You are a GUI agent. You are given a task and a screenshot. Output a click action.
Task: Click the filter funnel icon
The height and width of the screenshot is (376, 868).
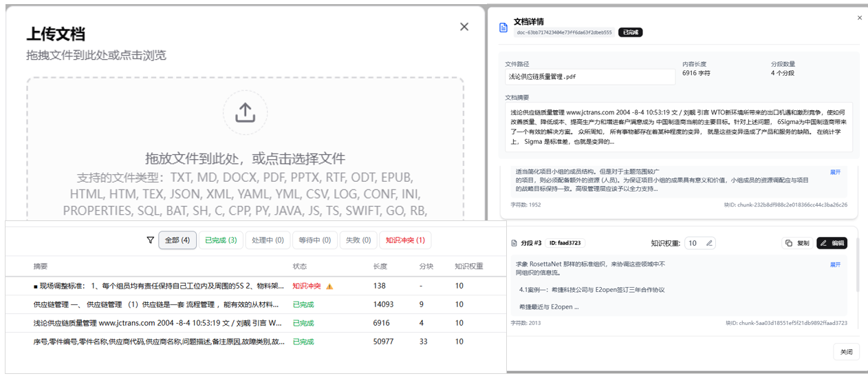(151, 240)
